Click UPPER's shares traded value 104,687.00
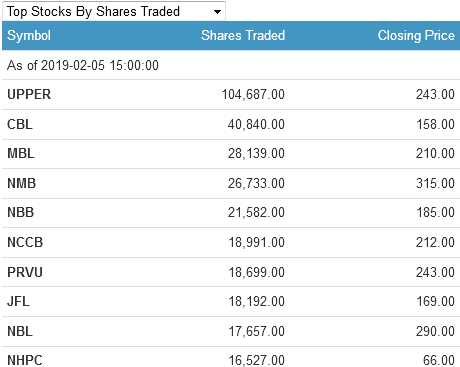The image size is (460, 367). [253, 94]
